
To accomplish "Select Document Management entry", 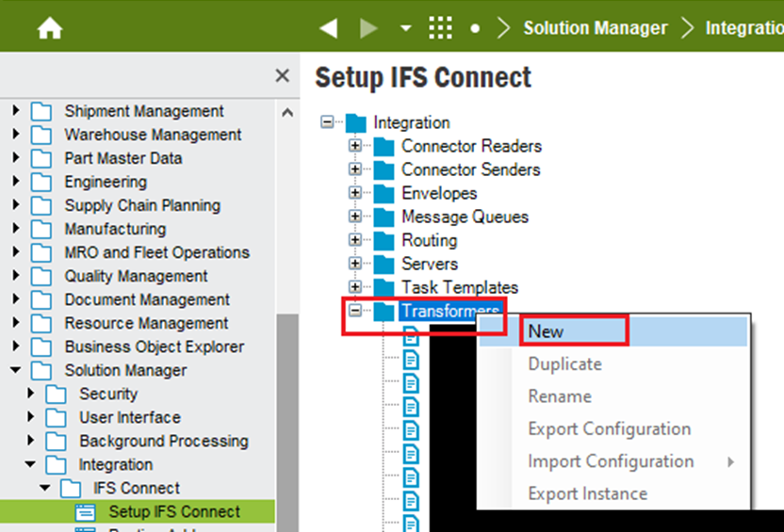I will coord(147,299).
